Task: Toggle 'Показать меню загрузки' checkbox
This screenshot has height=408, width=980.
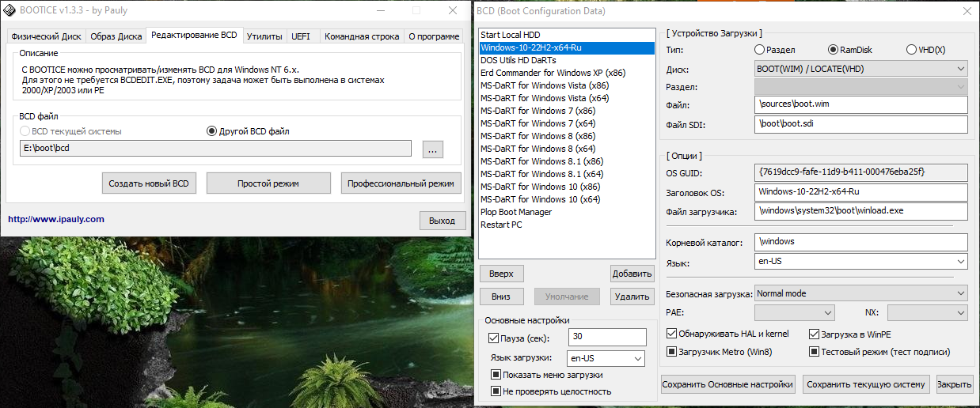Action: 496,375
